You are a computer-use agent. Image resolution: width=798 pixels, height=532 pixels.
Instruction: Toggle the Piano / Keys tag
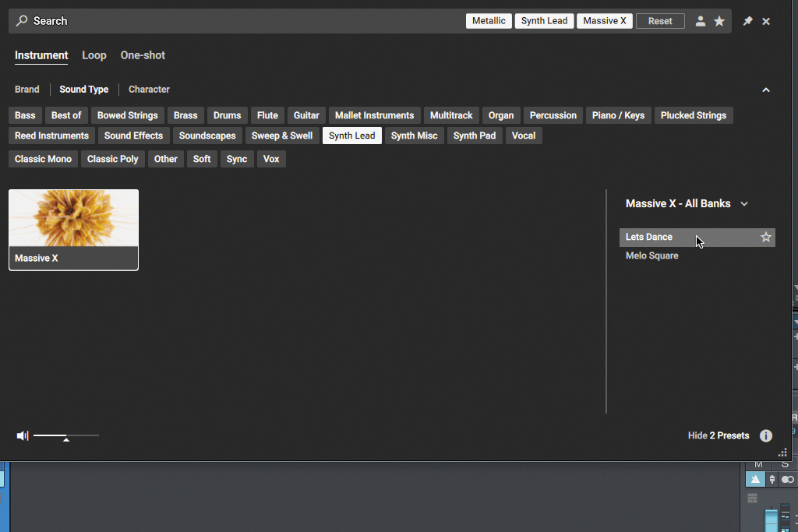pos(618,115)
